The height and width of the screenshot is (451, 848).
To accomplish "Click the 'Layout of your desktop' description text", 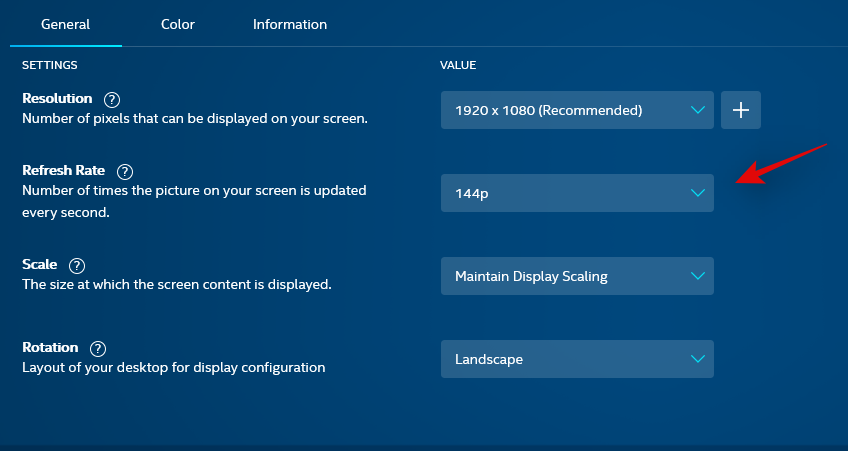I will (174, 367).
